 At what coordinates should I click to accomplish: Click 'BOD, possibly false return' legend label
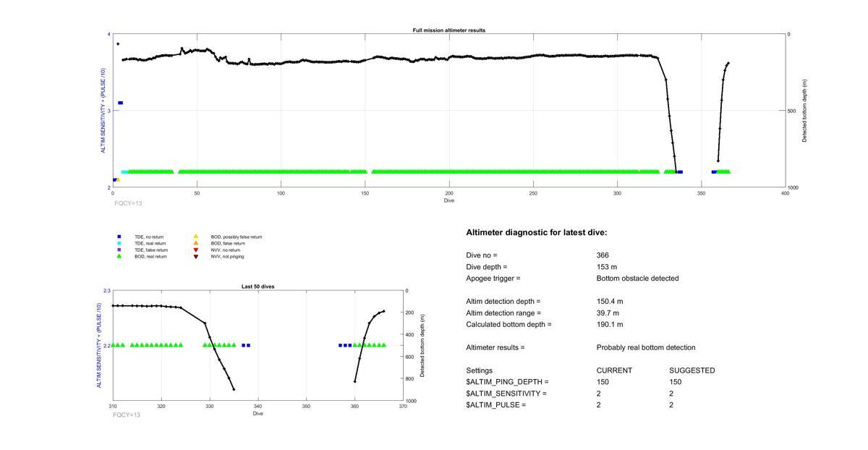point(237,237)
